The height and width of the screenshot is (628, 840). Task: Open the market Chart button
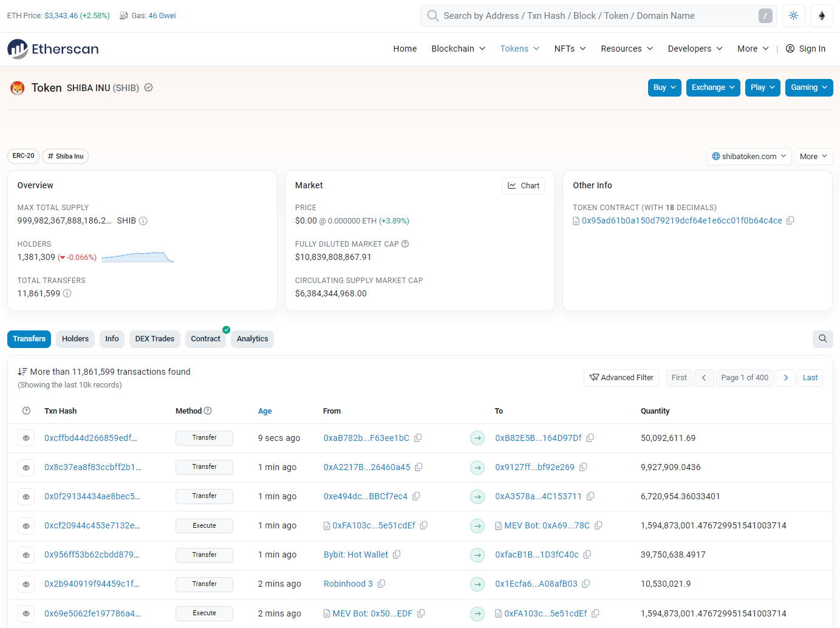(x=524, y=186)
